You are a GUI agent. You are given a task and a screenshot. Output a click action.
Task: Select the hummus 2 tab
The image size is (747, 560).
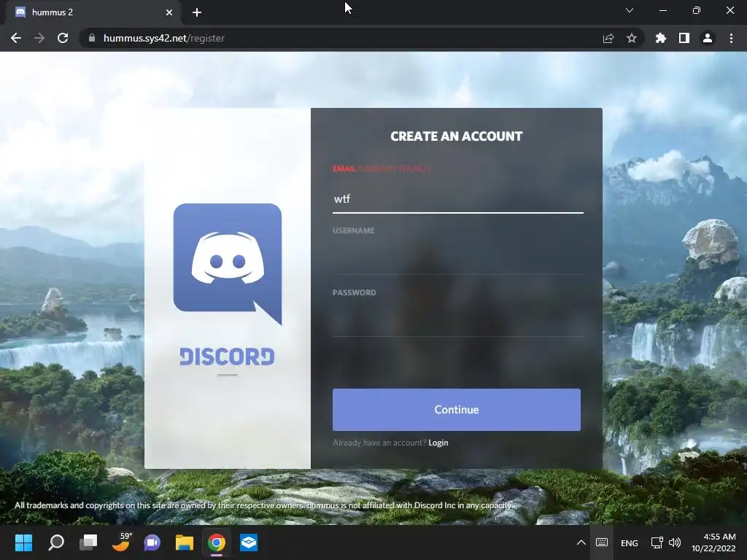(x=93, y=12)
